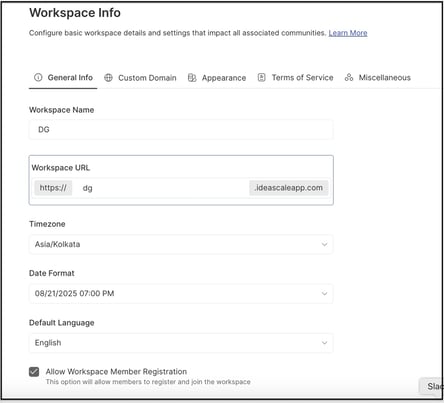Click the Miscellaneous shapes icon
Viewport: 444px width, 403px height.
pyautogui.click(x=349, y=77)
